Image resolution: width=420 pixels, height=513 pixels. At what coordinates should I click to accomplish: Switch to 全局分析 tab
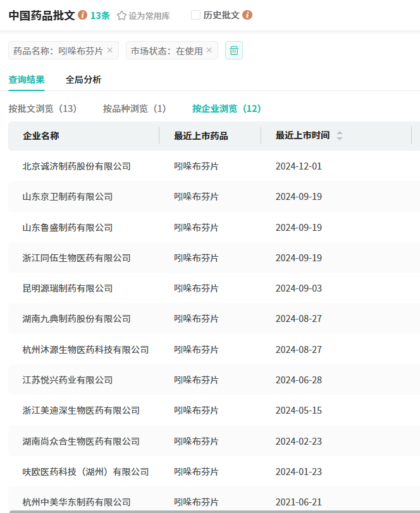point(83,80)
